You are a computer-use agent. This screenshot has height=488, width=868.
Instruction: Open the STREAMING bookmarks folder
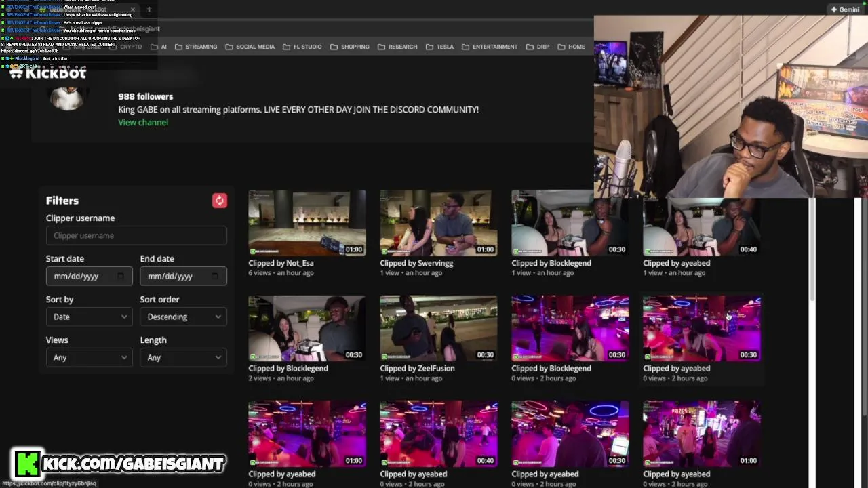click(196, 47)
